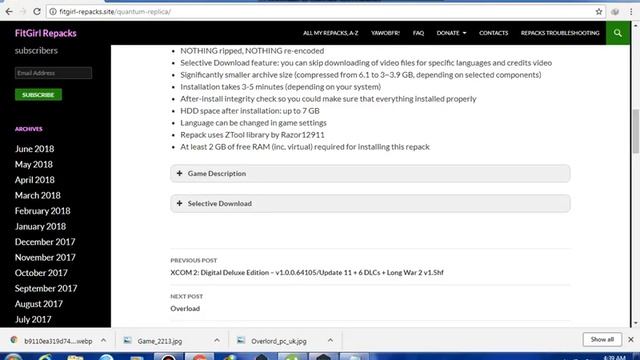Image resolution: width=640 pixels, height=360 pixels.
Task: Open the FAQ menu item
Action: pos(418,33)
